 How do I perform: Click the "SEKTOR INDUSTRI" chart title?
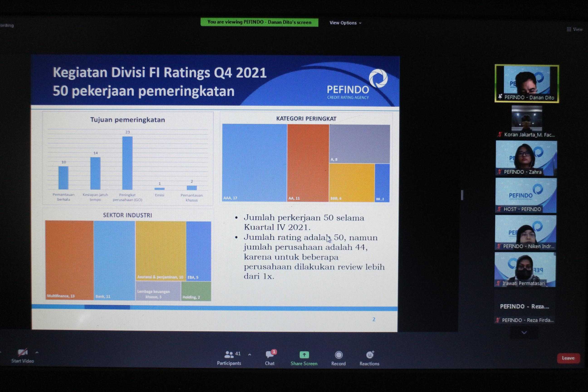127,215
